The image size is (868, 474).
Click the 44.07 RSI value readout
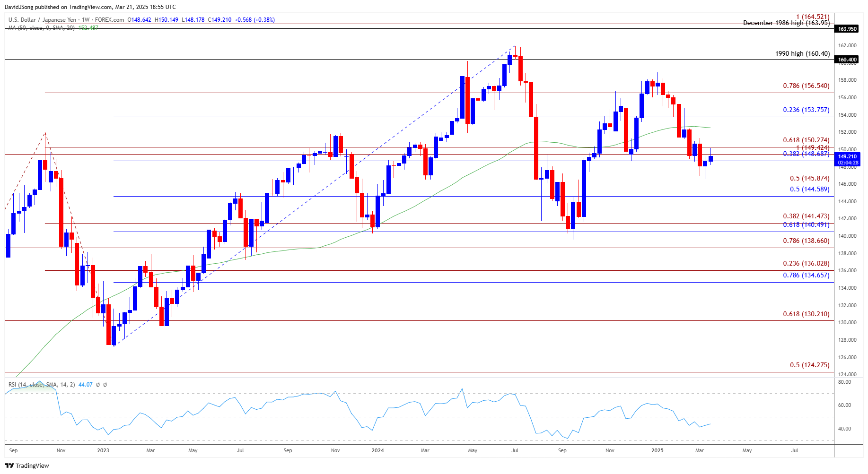coord(85,385)
